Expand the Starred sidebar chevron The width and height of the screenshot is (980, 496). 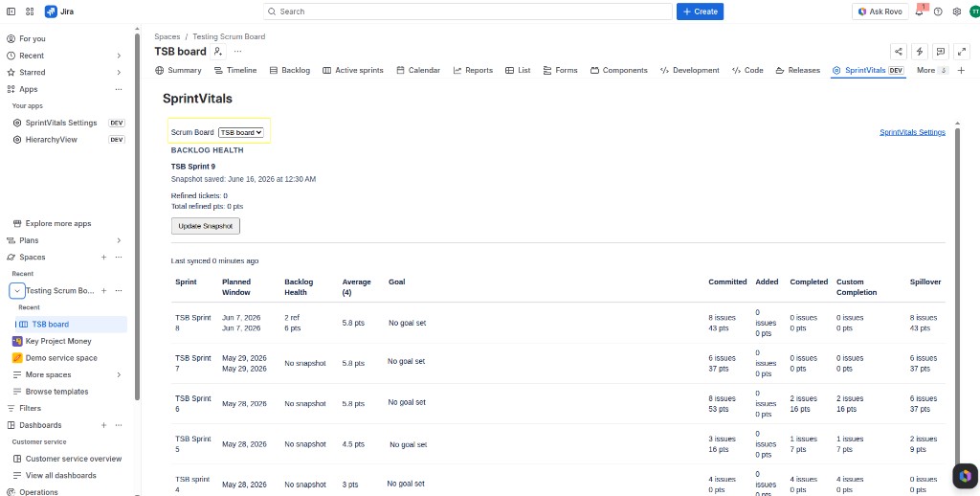coord(119,73)
